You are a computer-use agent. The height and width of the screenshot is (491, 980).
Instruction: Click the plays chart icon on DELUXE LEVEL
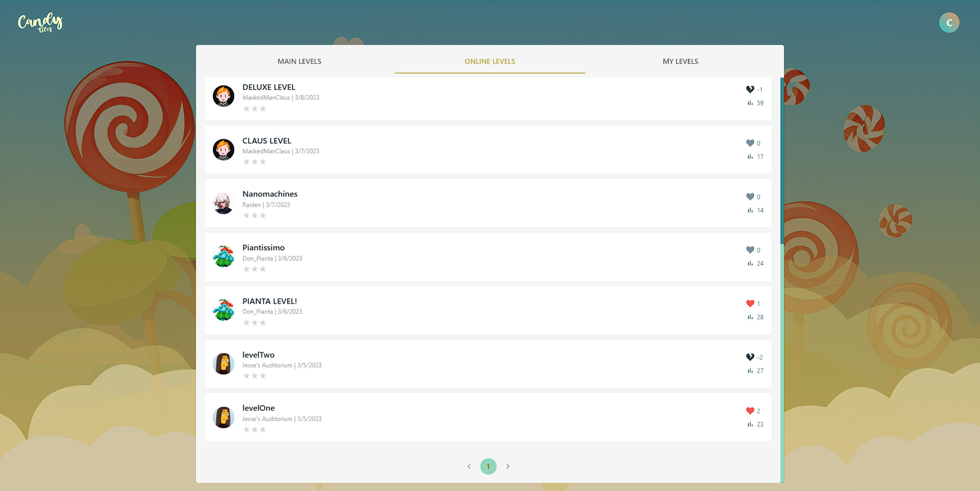750,103
